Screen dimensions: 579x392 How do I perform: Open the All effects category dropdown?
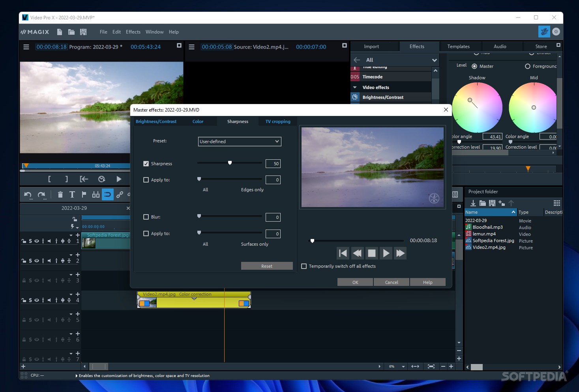coord(434,60)
